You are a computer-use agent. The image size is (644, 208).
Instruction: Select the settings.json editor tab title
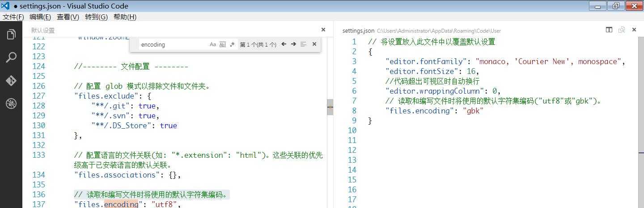pos(358,31)
